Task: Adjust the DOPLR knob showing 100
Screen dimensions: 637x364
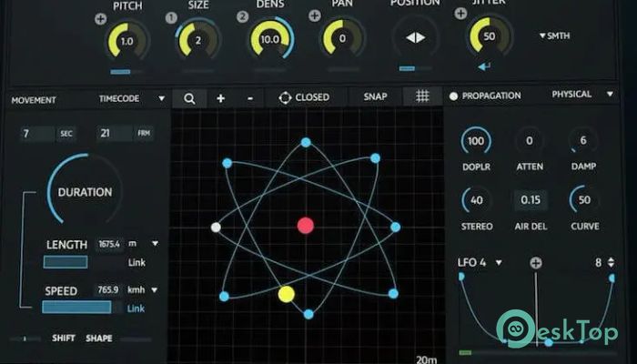Action: 476,141
